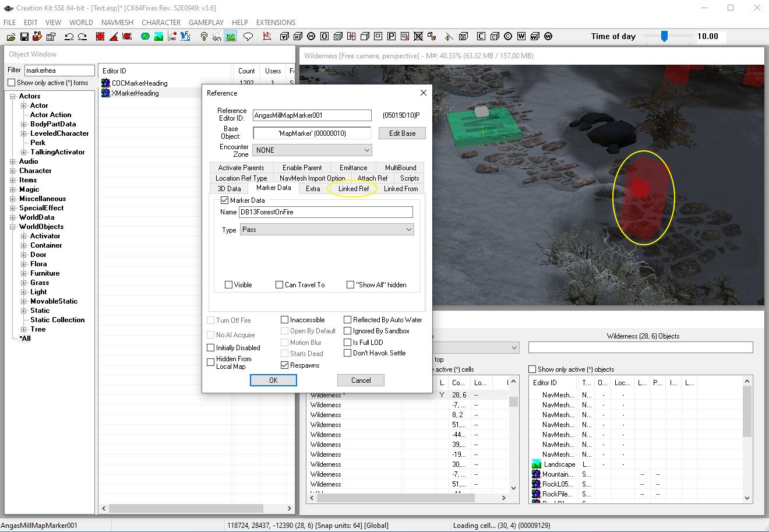The image size is (769, 532).
Task: Switch to the Linked Ref tab
Action: tap(354, 189)
